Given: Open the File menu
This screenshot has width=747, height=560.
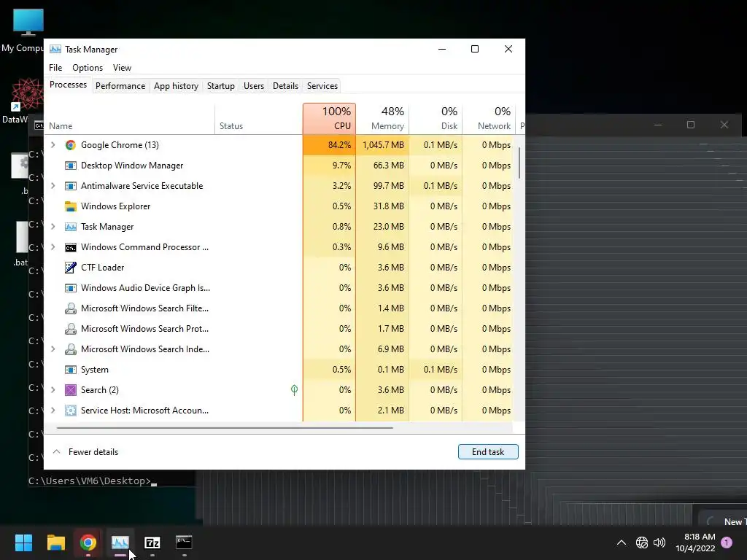Looking at the screenshot, I should [x=55, y=68].
